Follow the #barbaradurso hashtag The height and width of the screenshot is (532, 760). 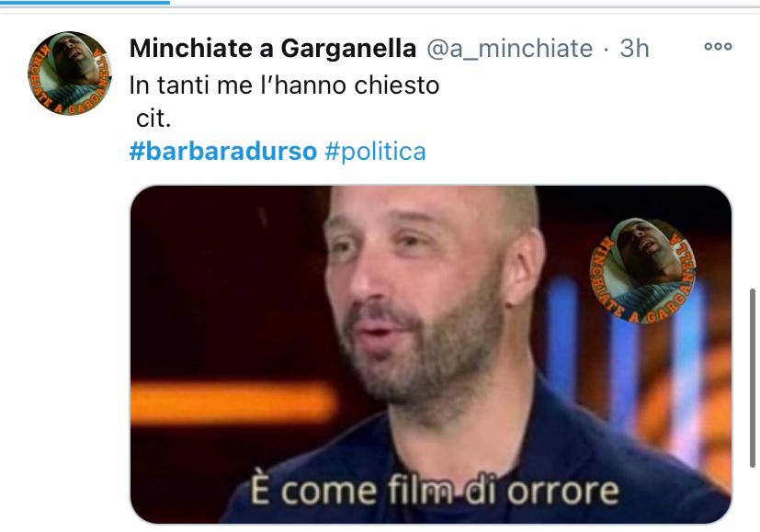(223, 152)
